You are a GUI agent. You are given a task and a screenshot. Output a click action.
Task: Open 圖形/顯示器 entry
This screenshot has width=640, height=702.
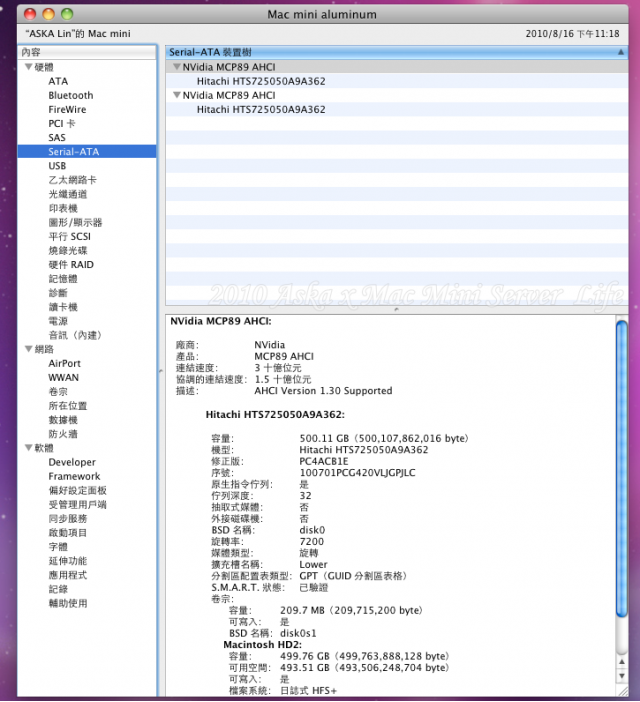pyautogui.click(x=75, y=223)
